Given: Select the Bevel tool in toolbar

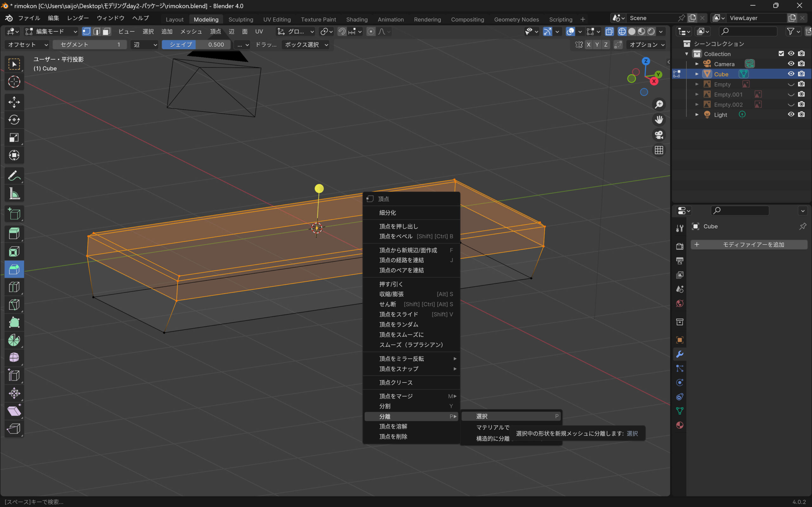Looking at the screenshot, I should click(x=14, y=269).
